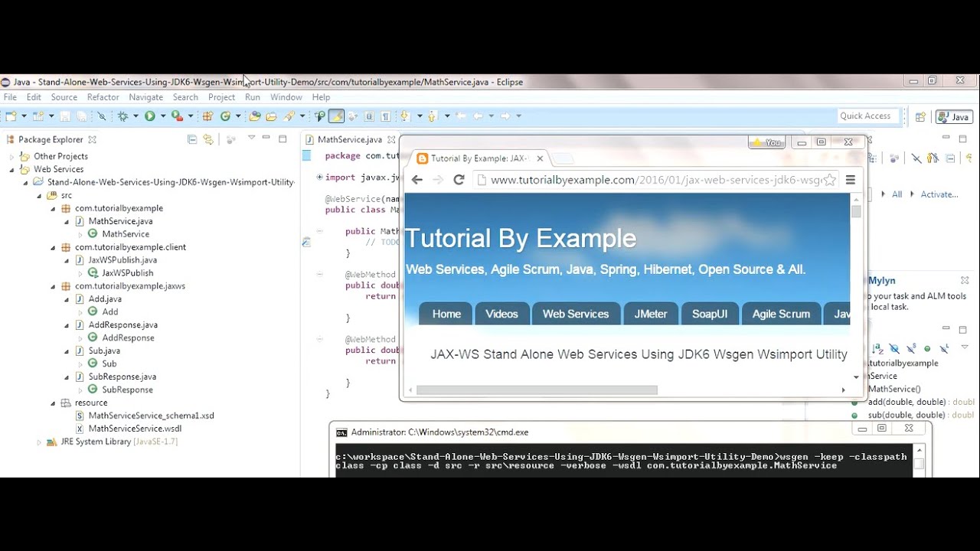This screenshot has width=980, height=551.
Task: Click the New wizard icon in toolbar
Action: [x=9, y=116]
